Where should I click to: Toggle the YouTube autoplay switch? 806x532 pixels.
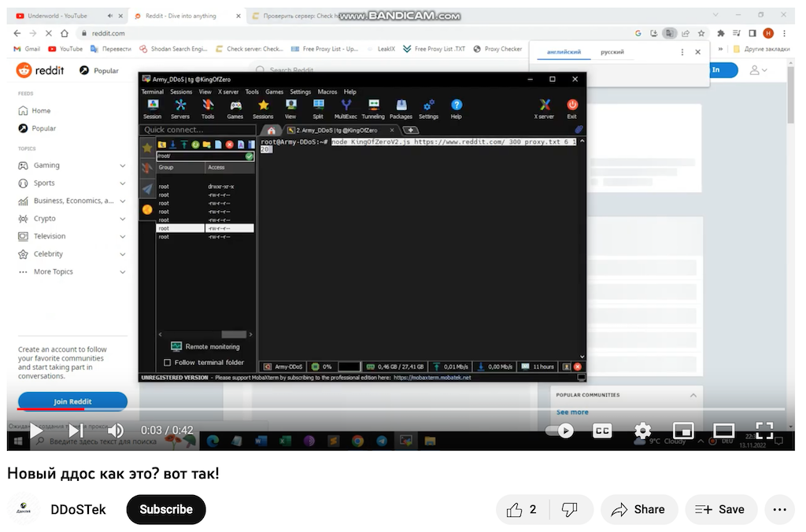[560, 430]
